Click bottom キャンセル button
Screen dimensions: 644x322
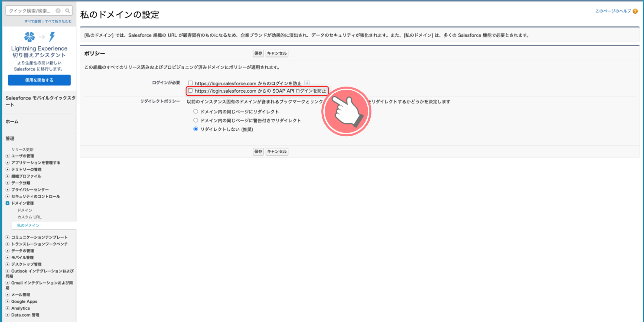click(x=277, y=152)
